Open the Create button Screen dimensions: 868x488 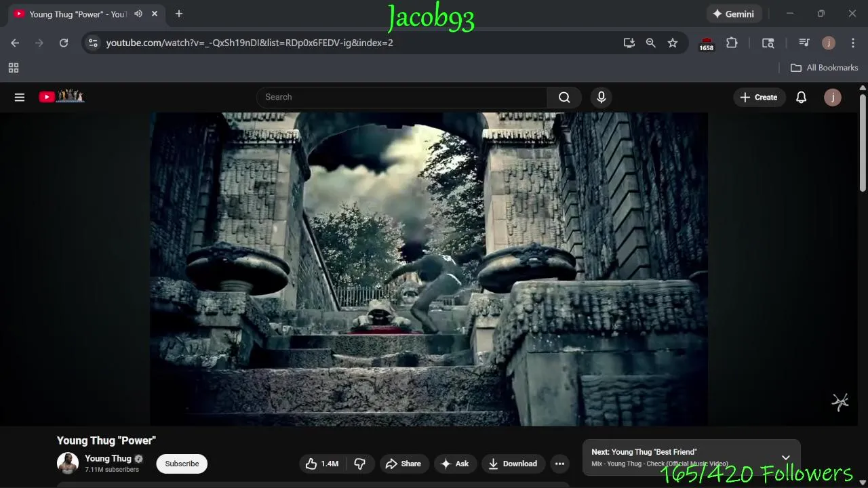coord(759,97)
